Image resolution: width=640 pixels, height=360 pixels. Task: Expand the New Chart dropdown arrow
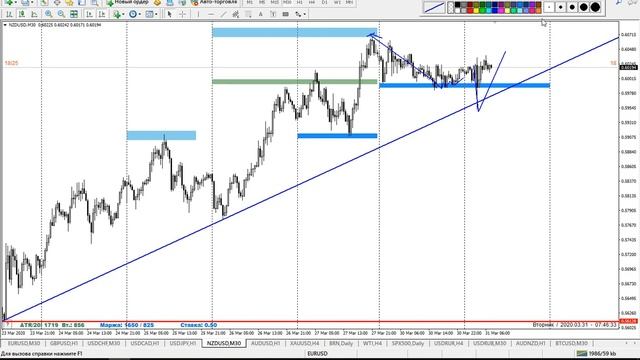16,2
